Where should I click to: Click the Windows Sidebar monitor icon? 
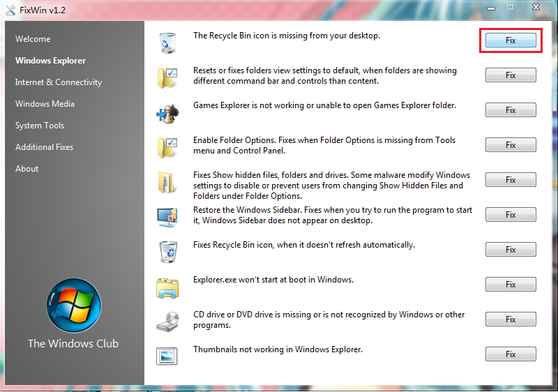click(x=167, y=218)
